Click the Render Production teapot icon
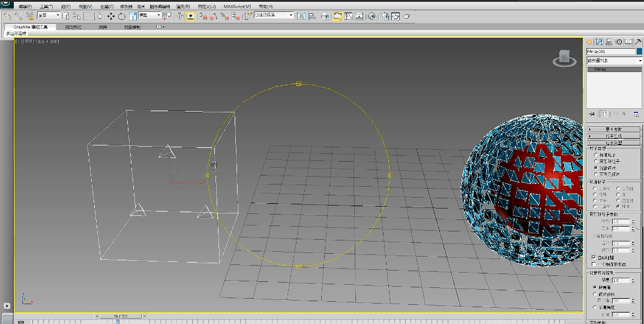 pyautogui.click(x=406, y=16)
